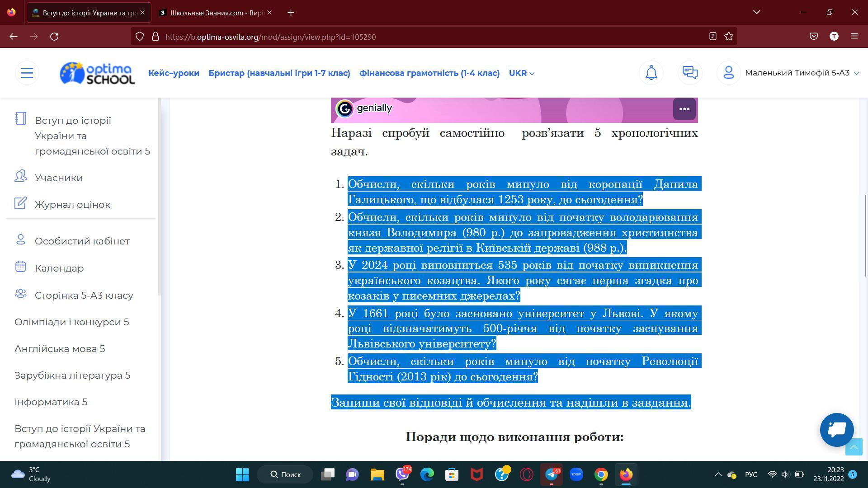Reload the current page
Viewport: 868px width, 488px height.
point(54,37)
